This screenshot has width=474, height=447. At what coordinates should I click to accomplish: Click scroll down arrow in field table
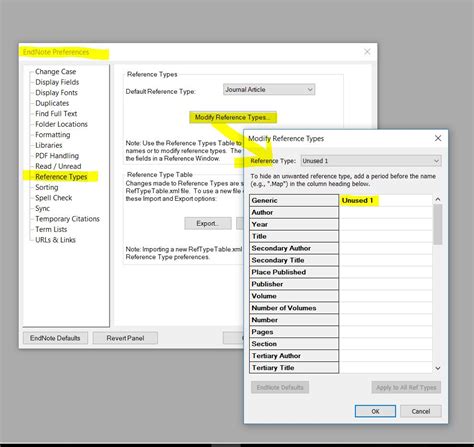click(x=438, y=368)
